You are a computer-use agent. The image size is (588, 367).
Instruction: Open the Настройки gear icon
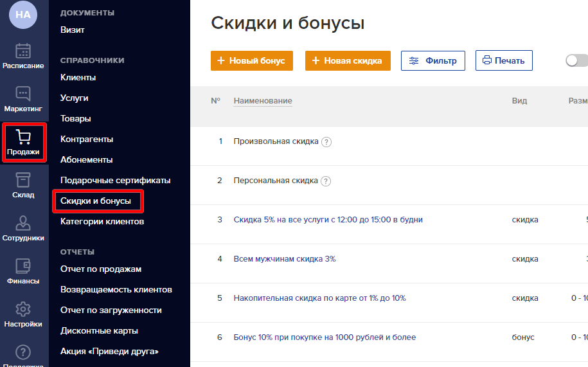tap(23, 309)
